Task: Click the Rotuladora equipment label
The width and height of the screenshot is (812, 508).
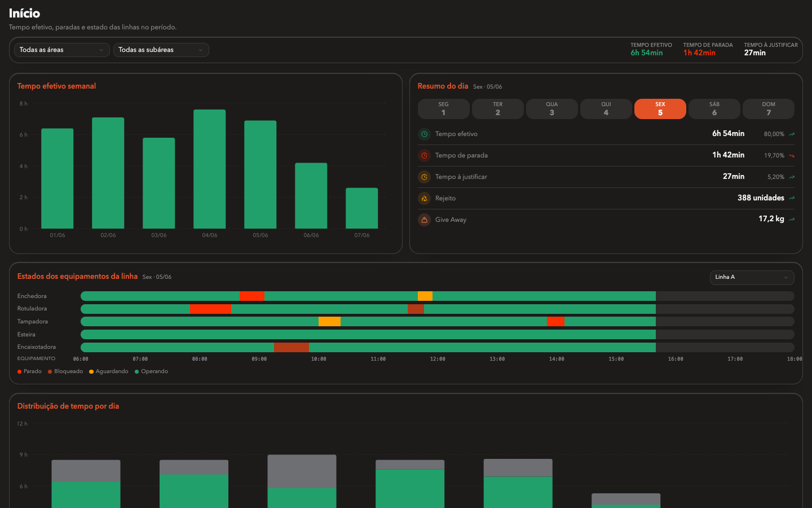Action: (x=32, y=309)
